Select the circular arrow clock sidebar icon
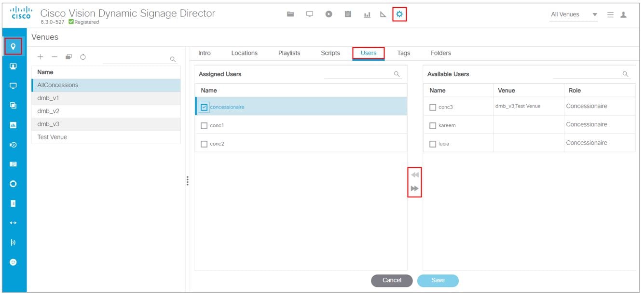This screenshot has width=644, height=297. point(13,145)
